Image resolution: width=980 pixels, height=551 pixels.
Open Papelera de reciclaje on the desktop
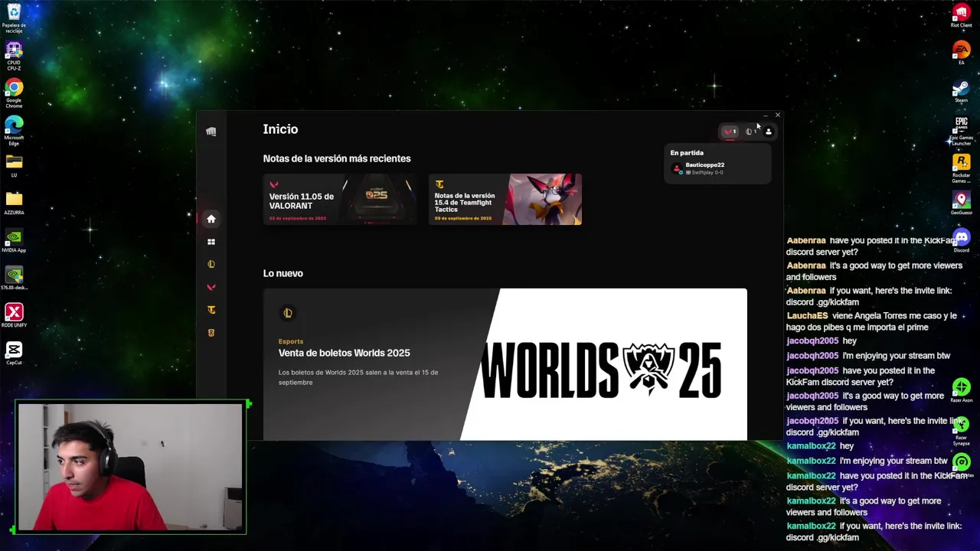(14, 18)
